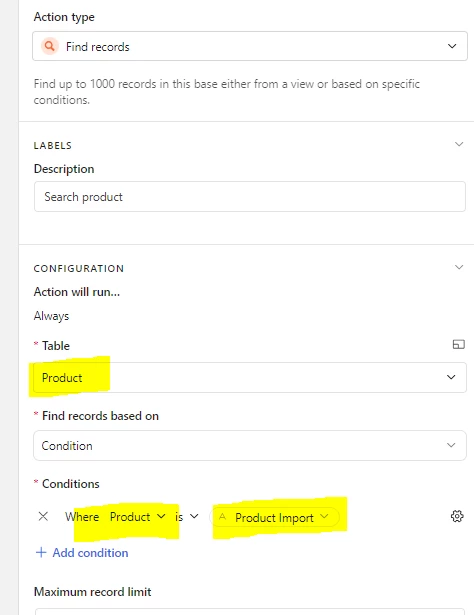Click the Product Import token value
Image resolution: width=474 pixels, height=615 pixels.
point(274,518)
